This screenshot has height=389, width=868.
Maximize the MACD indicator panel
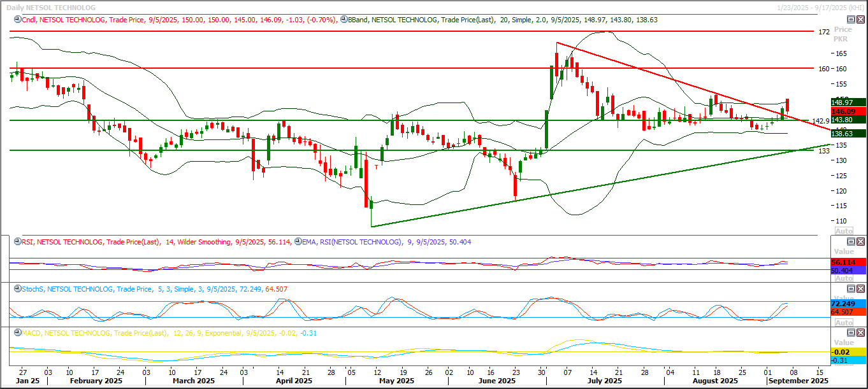point(850,333)
